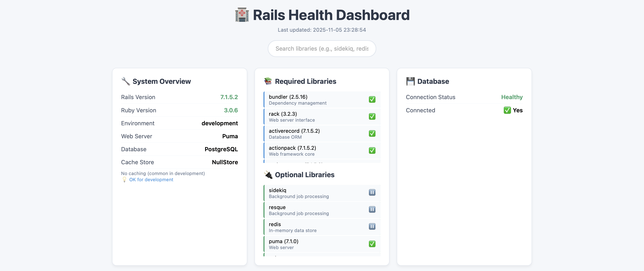Image resolution: width=644 pixels, height=271 pixels.
Task: Toggle the pause indicator on redis
Action: 372,227
